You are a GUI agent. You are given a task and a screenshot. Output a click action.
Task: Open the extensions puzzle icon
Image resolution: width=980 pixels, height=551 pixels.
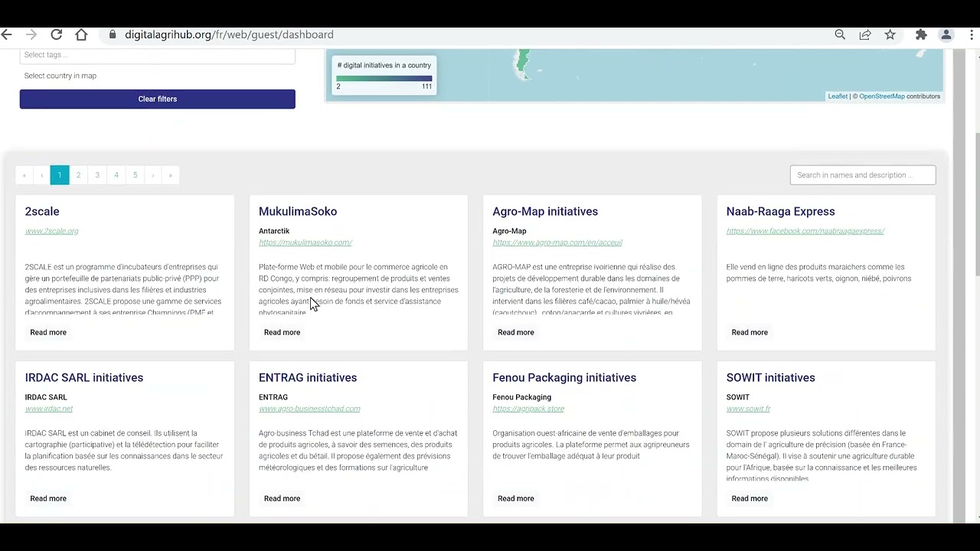[921, 34]
